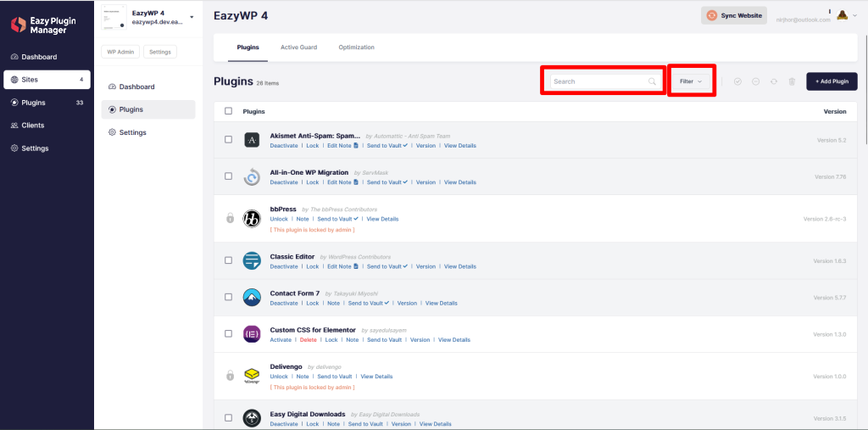Click the bbPress plugin icon
Viewport: 868px width, 430px height.
(x=252, y=218)
